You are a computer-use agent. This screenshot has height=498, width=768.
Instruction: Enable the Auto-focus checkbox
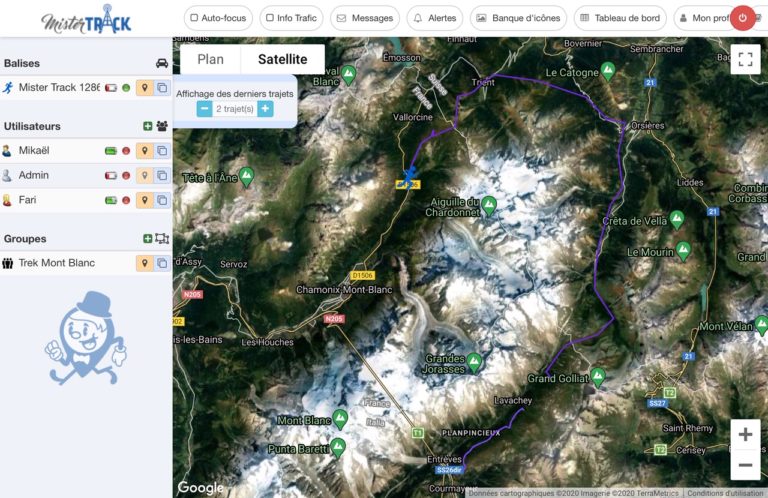194,18
